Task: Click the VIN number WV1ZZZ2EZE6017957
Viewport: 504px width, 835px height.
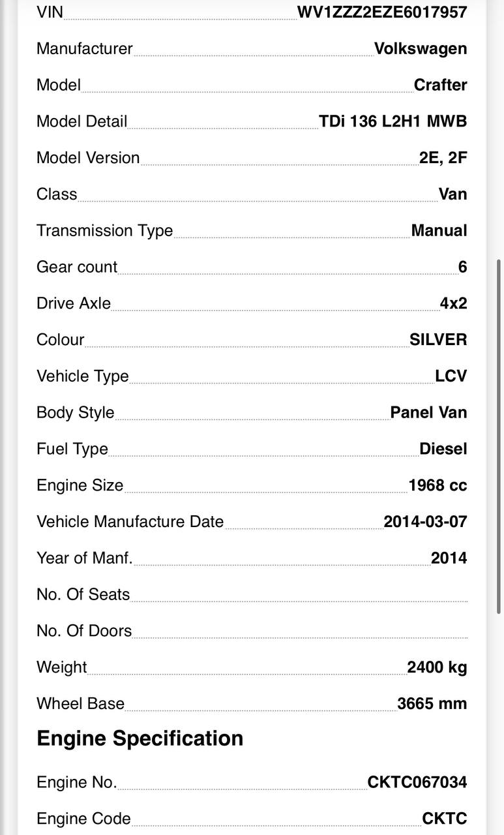Action: point(382,12)
